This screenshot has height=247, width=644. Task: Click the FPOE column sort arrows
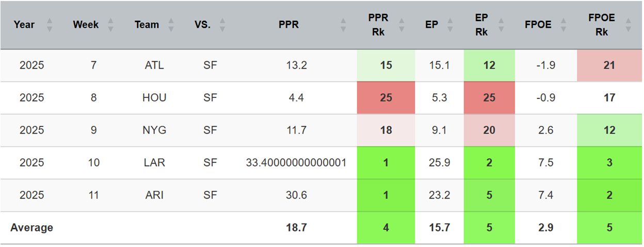tap(566, 25)
